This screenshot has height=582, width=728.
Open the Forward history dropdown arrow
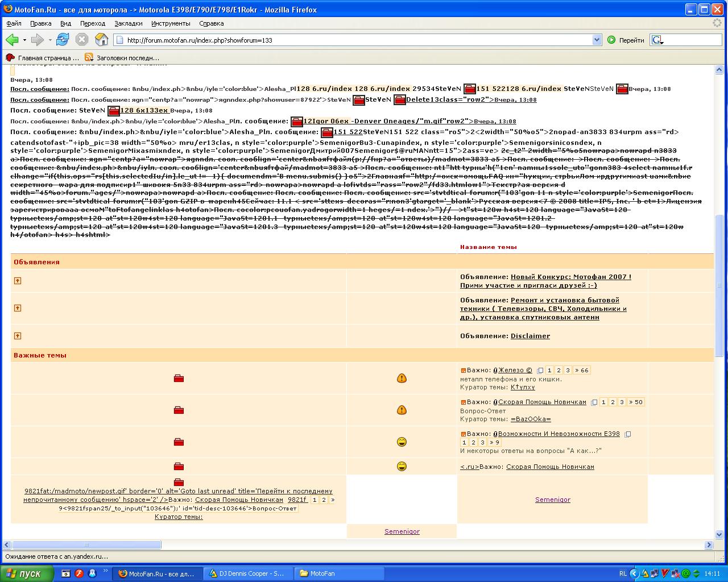[x=50, y=40]
